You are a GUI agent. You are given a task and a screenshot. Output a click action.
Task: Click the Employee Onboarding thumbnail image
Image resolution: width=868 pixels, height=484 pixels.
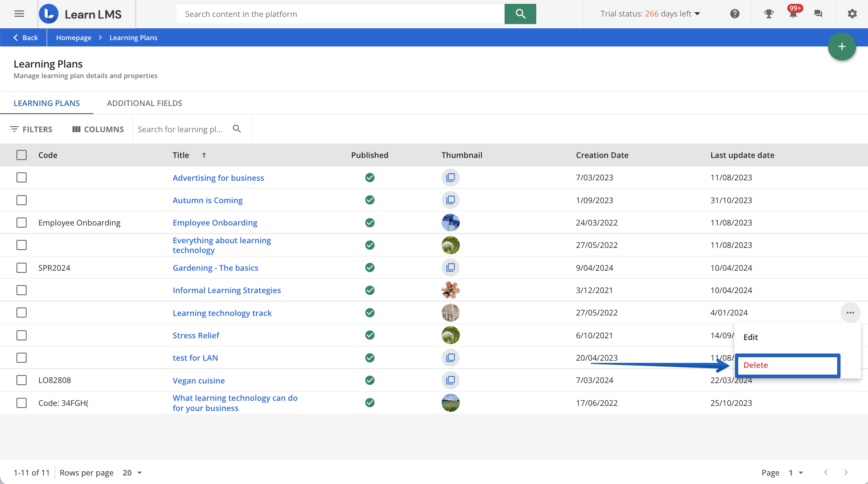[450, 223]
